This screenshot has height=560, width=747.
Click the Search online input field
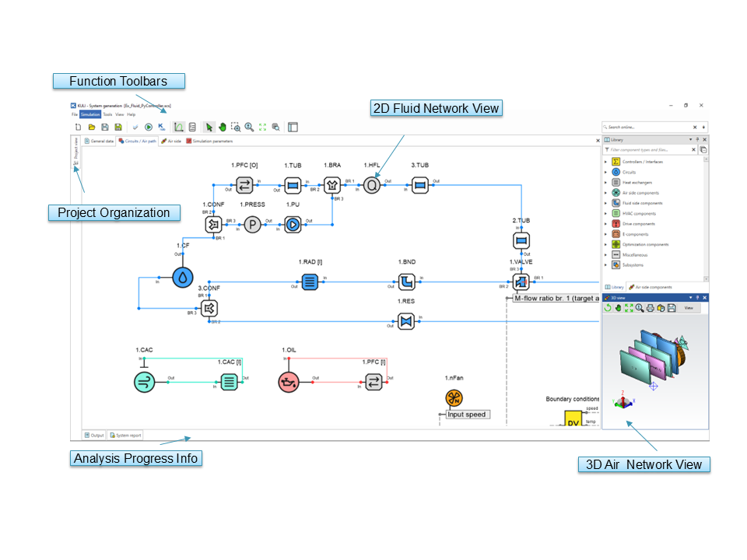647,127
